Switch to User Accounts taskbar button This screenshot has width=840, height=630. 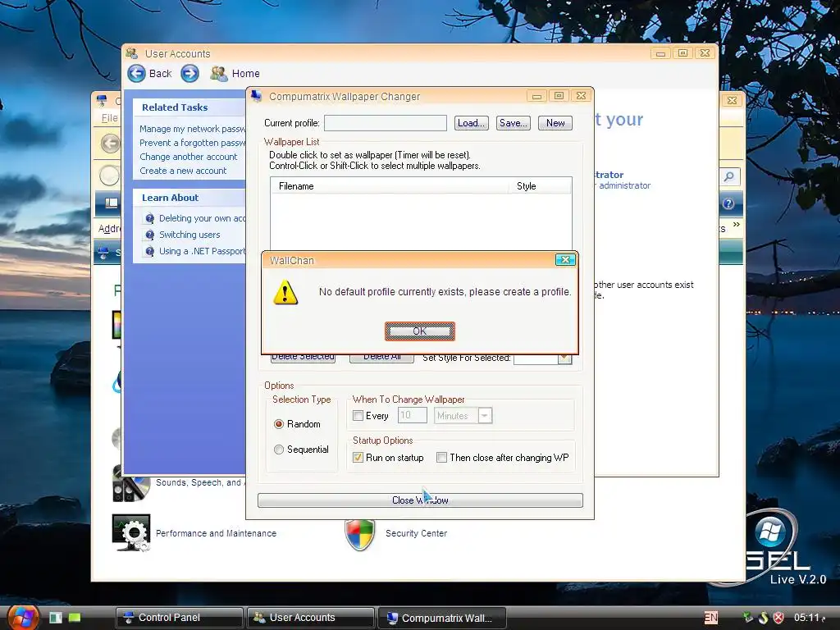pyautogui.click(x=311, y=618)
